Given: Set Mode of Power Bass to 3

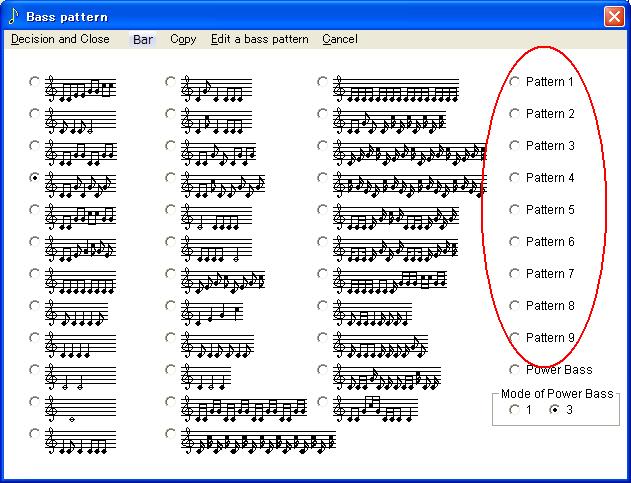Looking at the screenshot, I should 555,410.
